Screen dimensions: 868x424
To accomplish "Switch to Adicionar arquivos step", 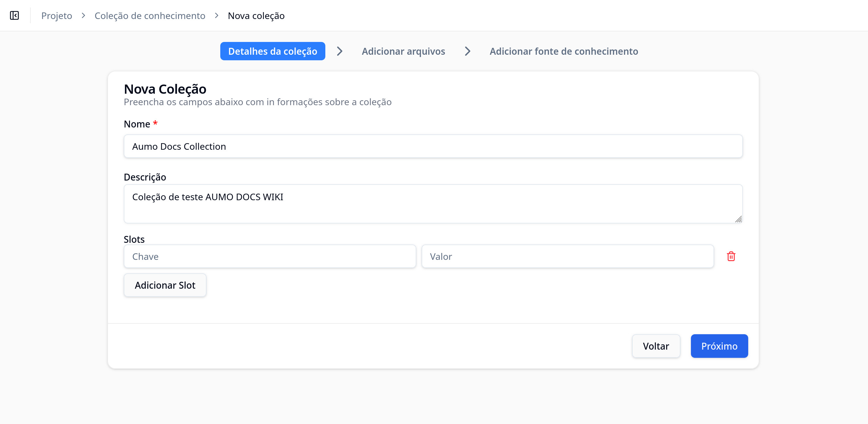I will [x=403, y=51].
